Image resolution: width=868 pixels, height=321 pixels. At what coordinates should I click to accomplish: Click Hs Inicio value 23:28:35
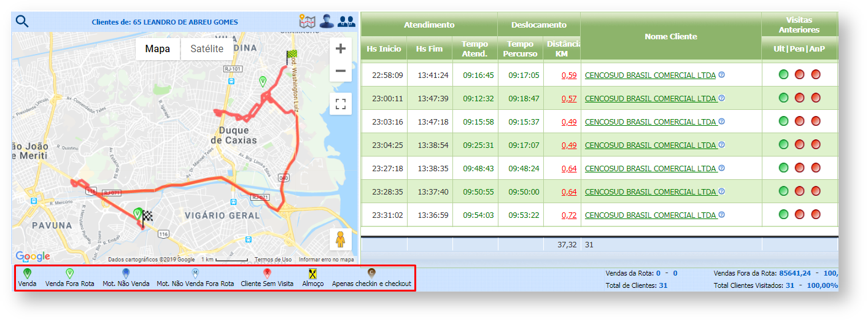coord(387,192)
